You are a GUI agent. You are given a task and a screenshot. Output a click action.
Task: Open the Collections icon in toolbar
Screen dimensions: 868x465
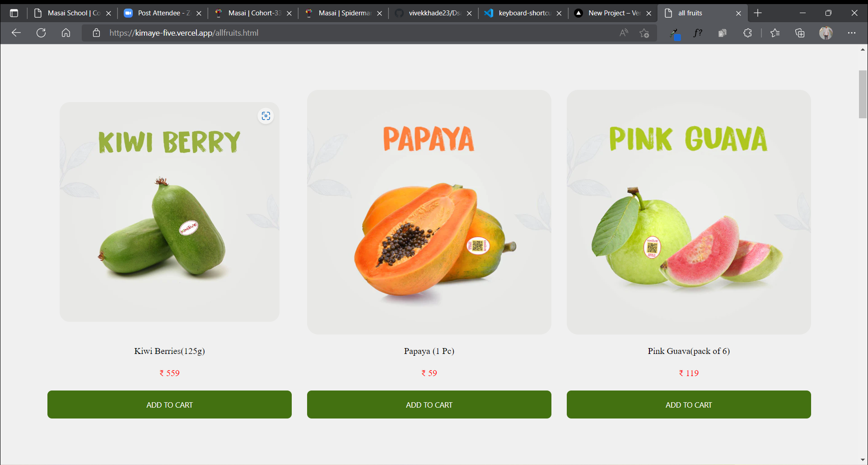point(800,33)
